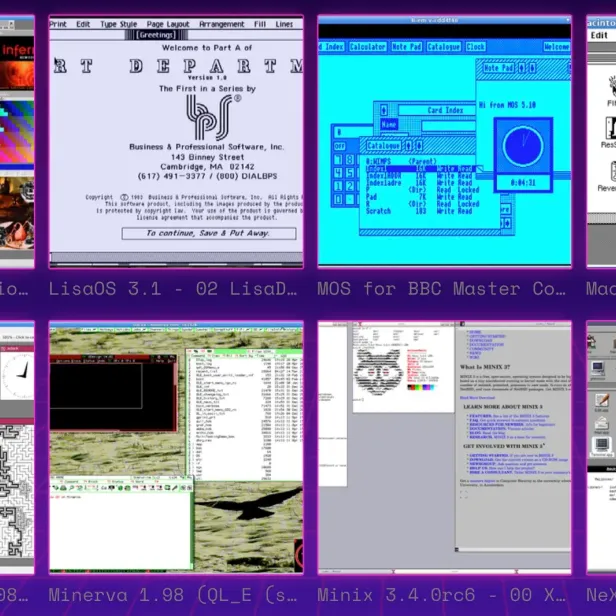Click the Welcome button in BBC MOS toolbar
This screenshot has width=616, height=616.
557,47
